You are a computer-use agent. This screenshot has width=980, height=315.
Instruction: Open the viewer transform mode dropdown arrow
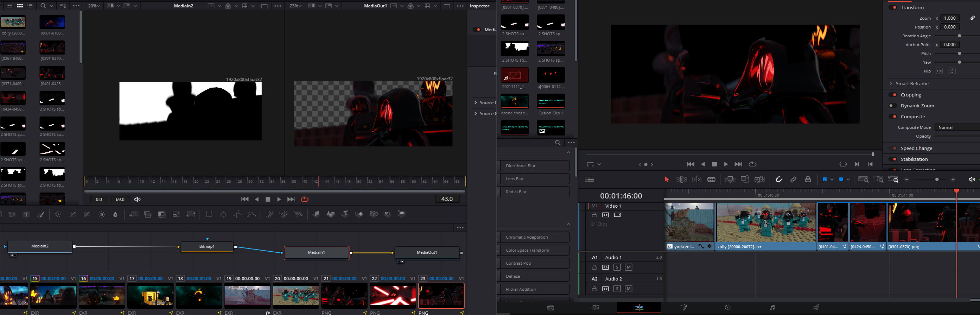click(x=599, y=164)
